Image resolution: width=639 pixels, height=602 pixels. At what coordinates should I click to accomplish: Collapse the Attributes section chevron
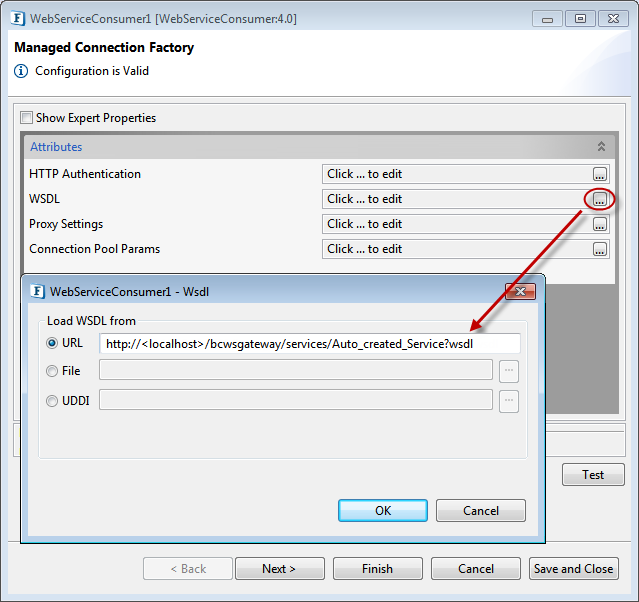pos(601,147)
